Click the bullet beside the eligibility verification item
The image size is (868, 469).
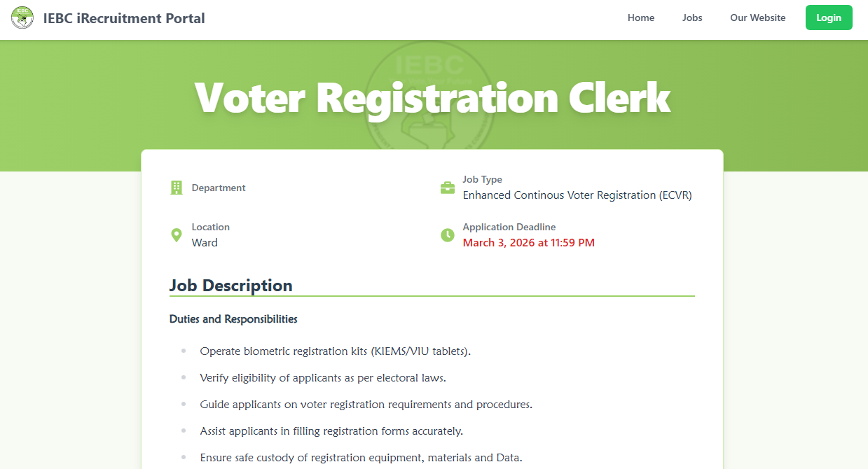tap(184, 377)
